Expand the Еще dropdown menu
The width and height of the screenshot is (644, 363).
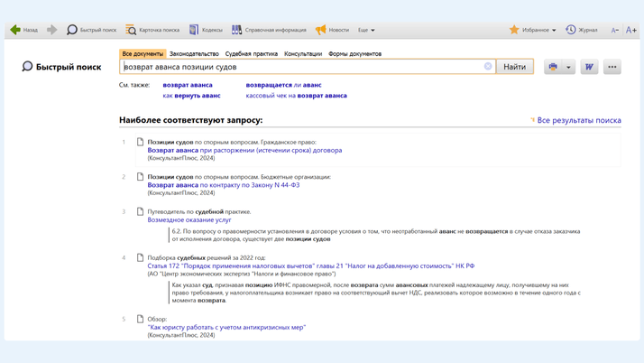(366, 30)
